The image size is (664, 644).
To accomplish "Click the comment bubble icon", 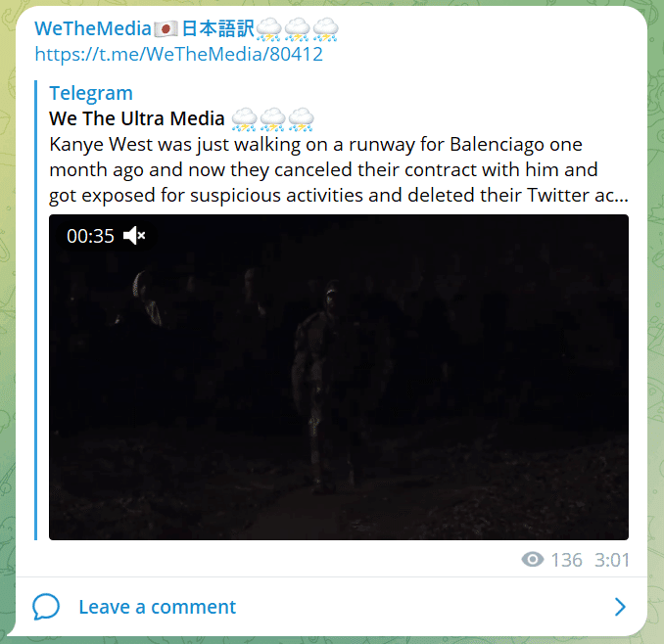I will tap(46, 607).
